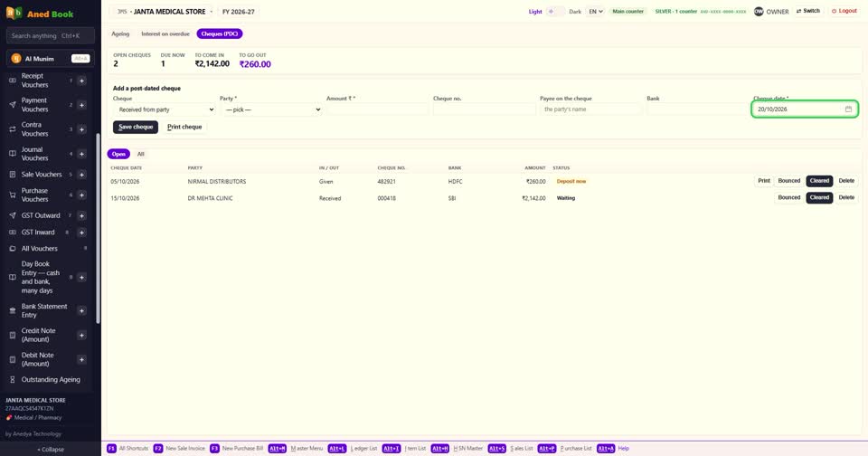
Task: Add a new Payment Voucher with plus
Action: tap(82, 105)
